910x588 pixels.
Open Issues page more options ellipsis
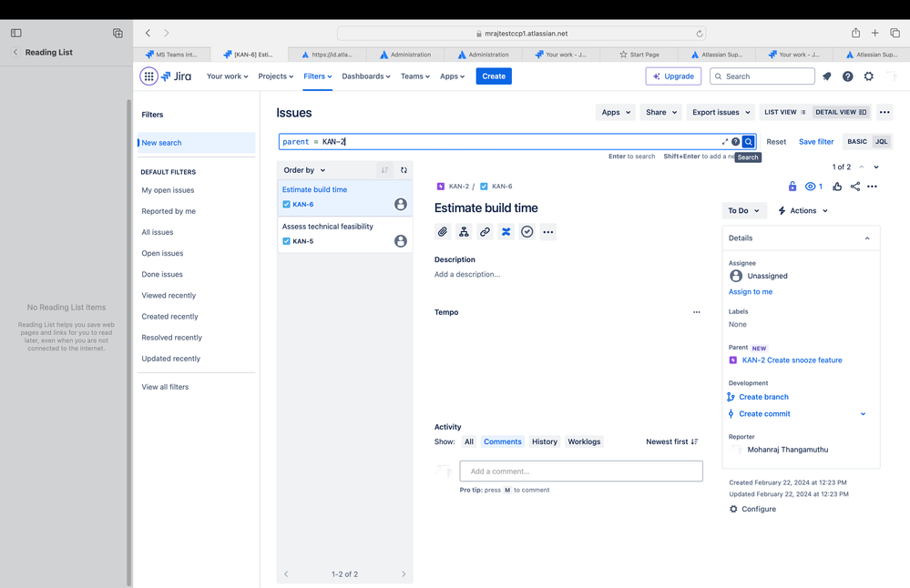pos(884,112)
